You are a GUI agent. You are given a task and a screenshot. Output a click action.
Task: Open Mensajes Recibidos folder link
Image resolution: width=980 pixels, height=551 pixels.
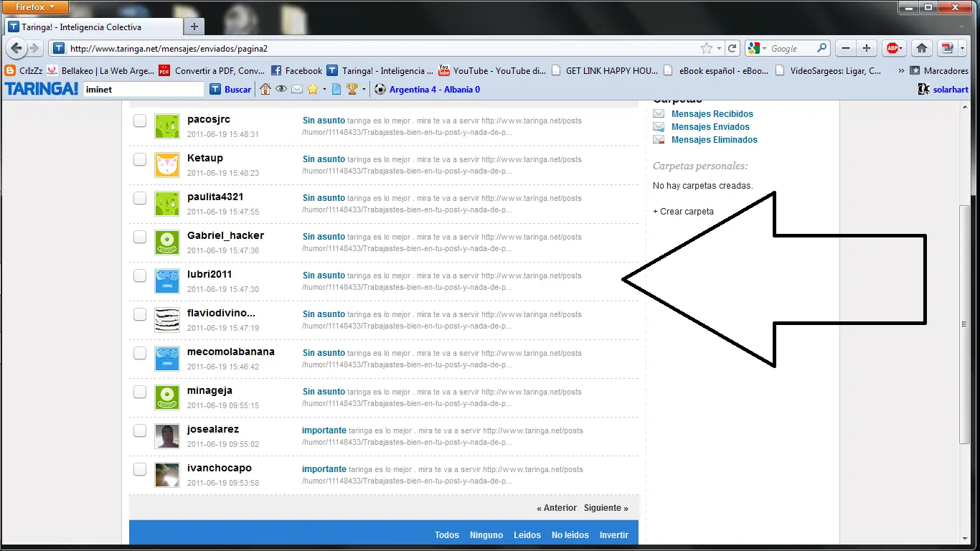[712, 113]
